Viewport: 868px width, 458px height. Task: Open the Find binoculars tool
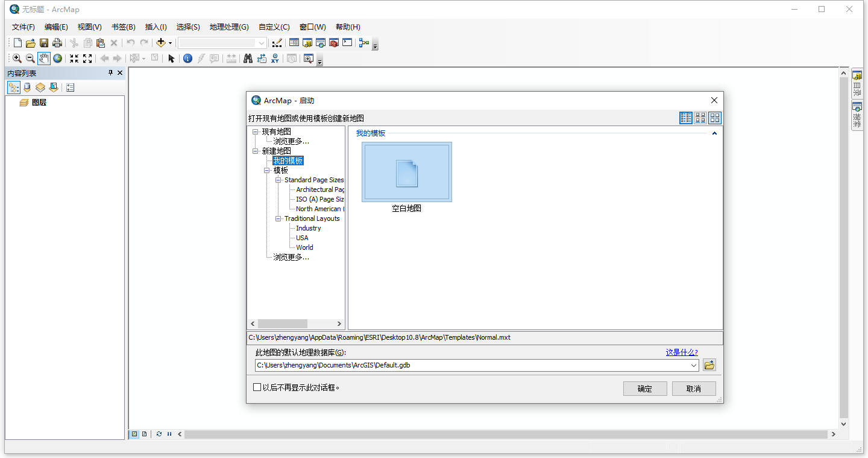click(248, 59)
